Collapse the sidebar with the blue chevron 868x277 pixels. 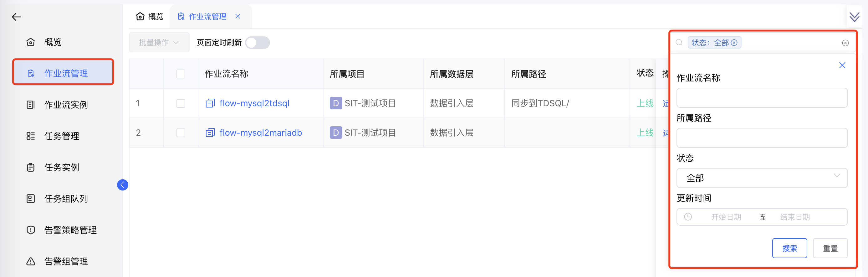(123, 185)
